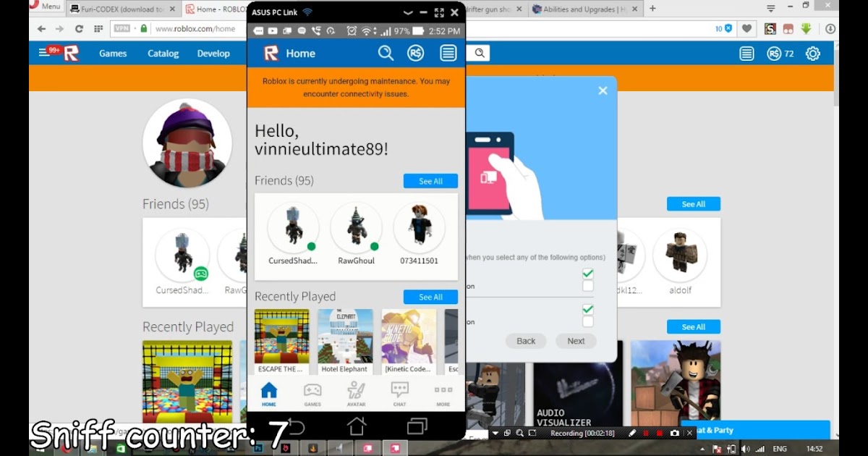Close the blue setup dialog
This screenshot has height=456, width=868.
(603, 90)
